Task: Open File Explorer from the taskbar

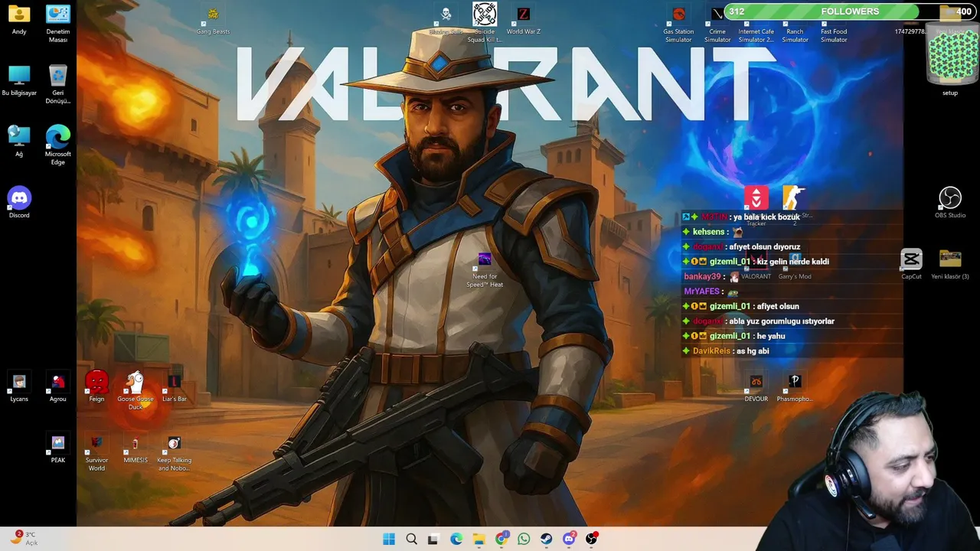Action: tap(479, 539)
